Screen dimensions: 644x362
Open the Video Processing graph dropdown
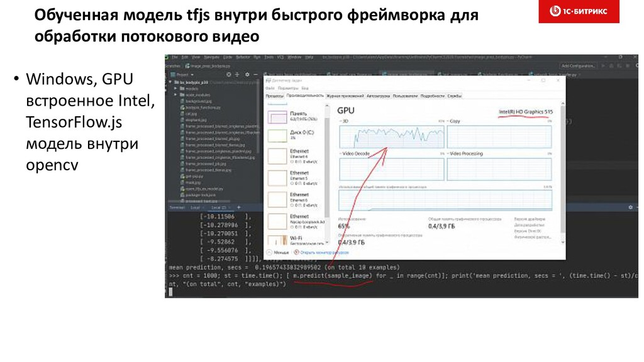(x=465, y=153)
